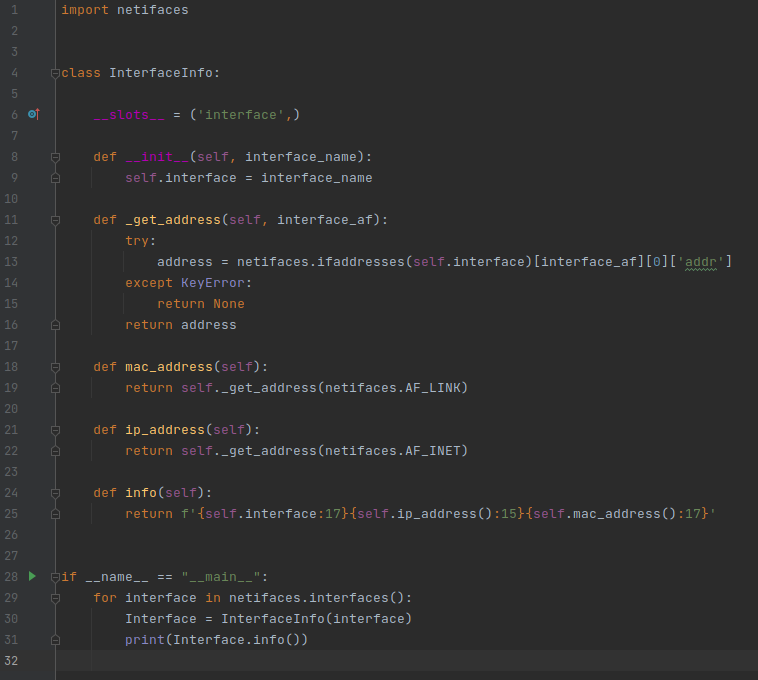Screen dimensions: 758x680
Task: Collapse the ip_address method fold at line 21
Action: point(55,430)
